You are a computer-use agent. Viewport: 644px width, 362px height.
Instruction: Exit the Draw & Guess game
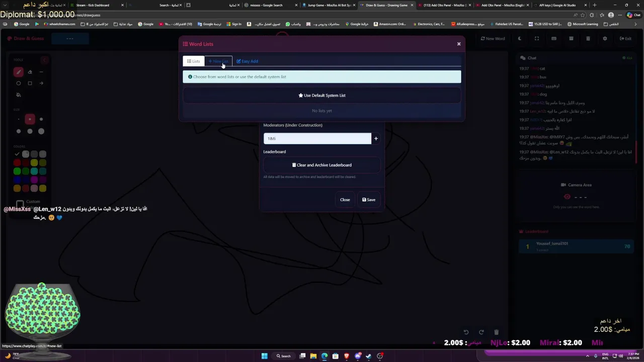625,39
